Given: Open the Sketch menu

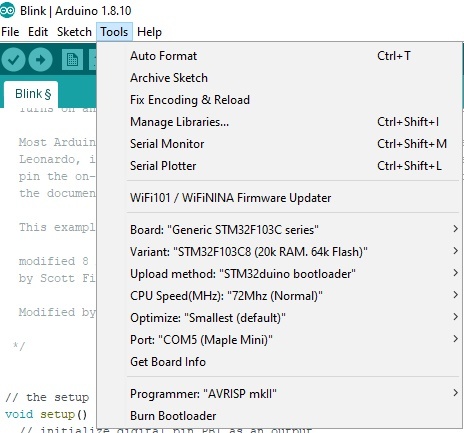Looking at the screenshot, I should tap(74, 32).
